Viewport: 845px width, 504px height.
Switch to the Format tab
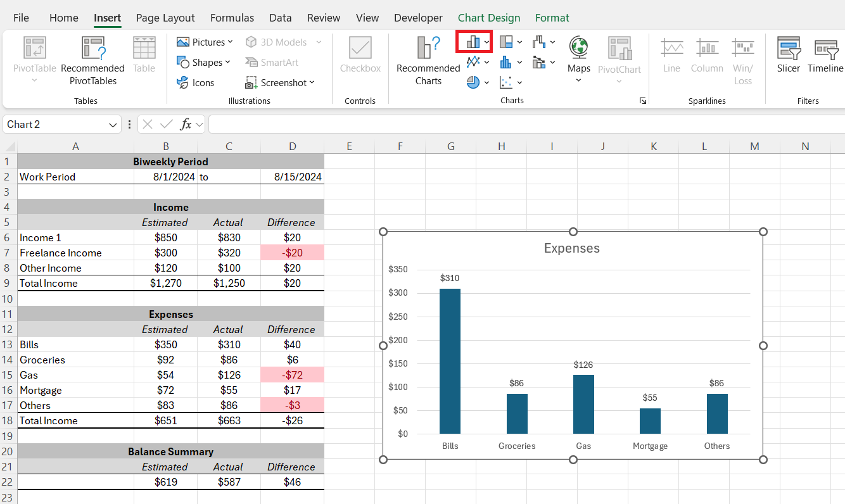coord(552,18)
